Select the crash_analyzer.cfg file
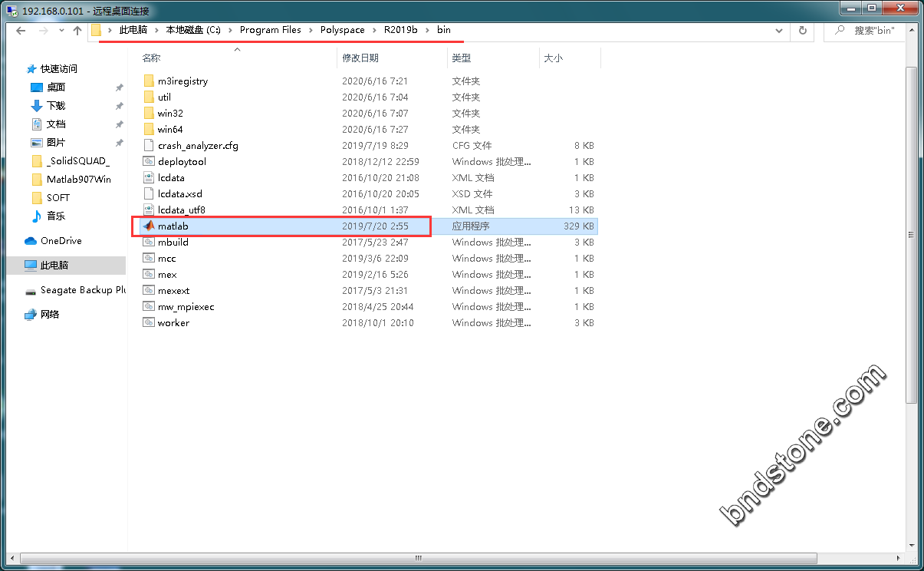 pos(197,146)
